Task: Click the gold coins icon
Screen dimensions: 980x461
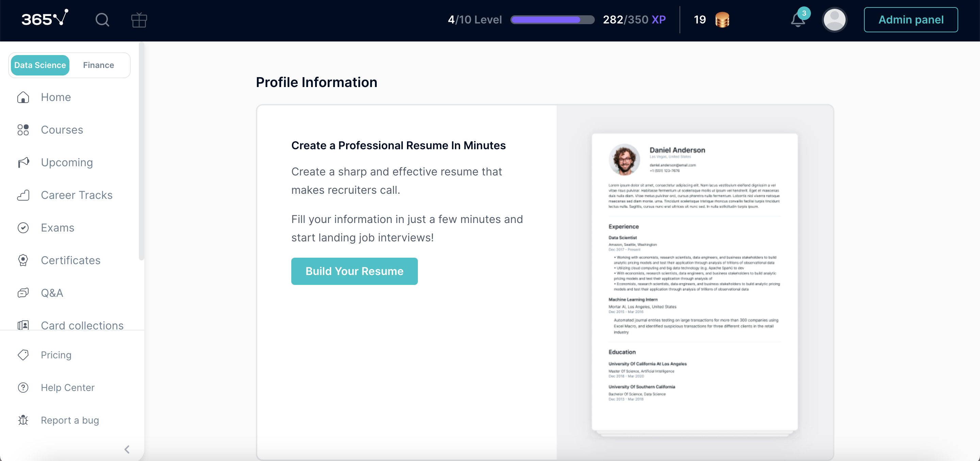Action: click(x=722, y=20)
